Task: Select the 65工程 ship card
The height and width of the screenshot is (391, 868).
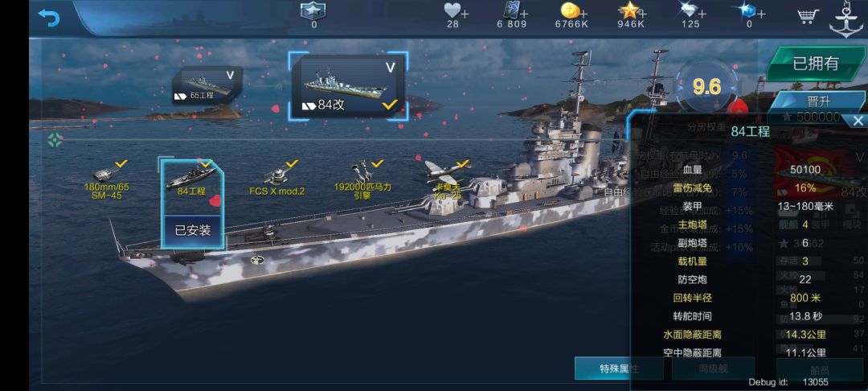Action: tap(207, 84)
